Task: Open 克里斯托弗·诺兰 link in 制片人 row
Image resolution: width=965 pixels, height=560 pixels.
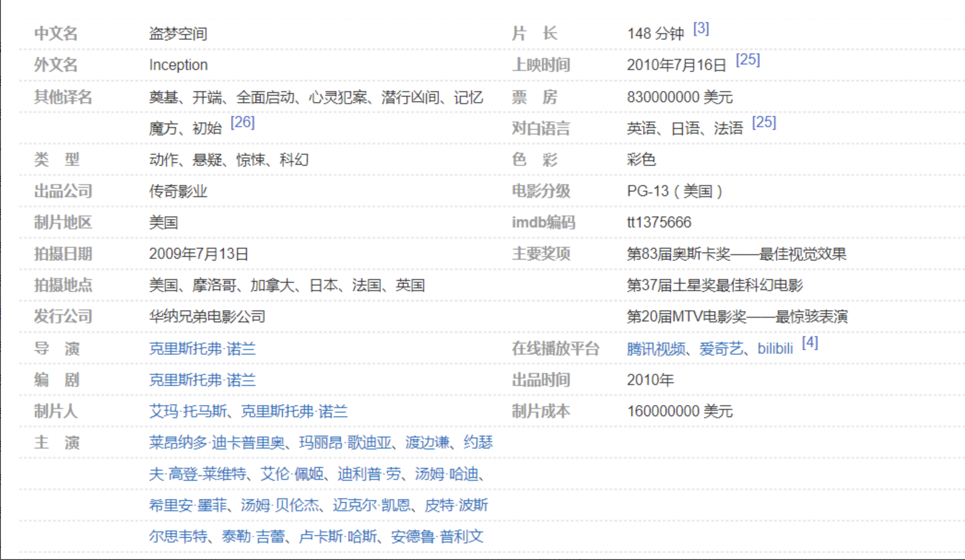Action: (x=294, y=411)
